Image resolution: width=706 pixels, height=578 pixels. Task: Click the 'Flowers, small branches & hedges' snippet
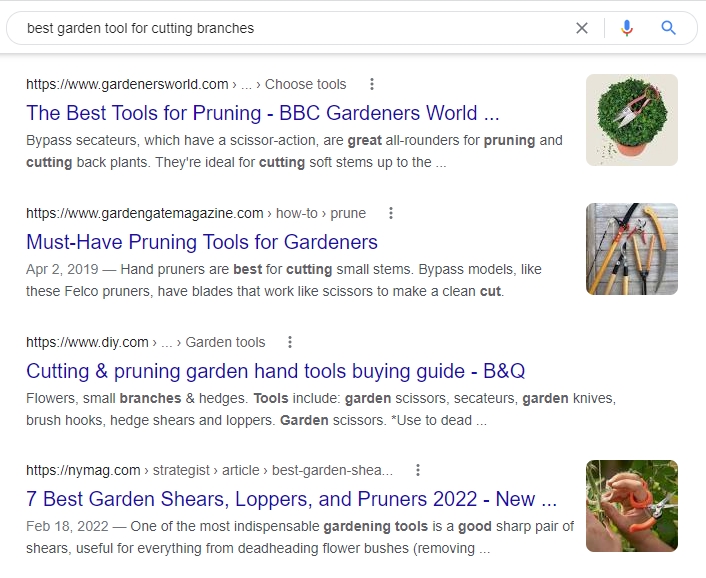click(x=321, y=409)
